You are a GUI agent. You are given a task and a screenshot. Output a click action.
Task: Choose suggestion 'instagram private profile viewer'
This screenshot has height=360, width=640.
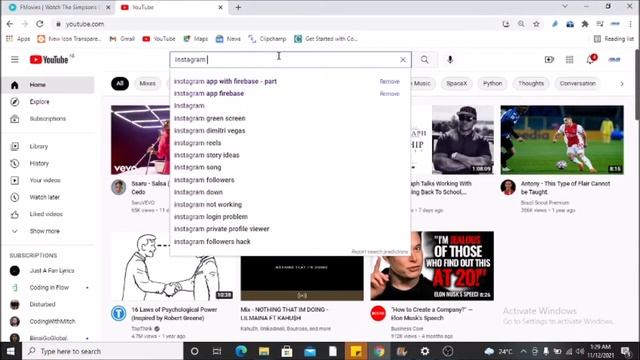(290, 229)
